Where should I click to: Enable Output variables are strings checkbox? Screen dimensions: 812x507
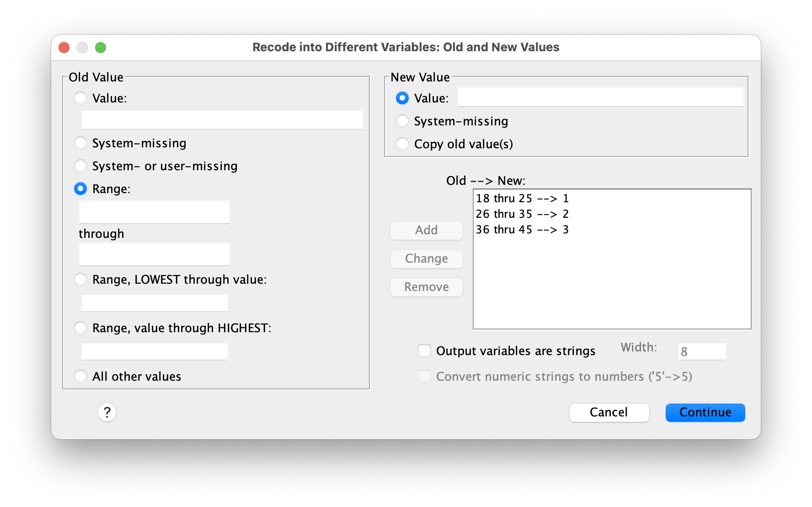click(424, 351)
